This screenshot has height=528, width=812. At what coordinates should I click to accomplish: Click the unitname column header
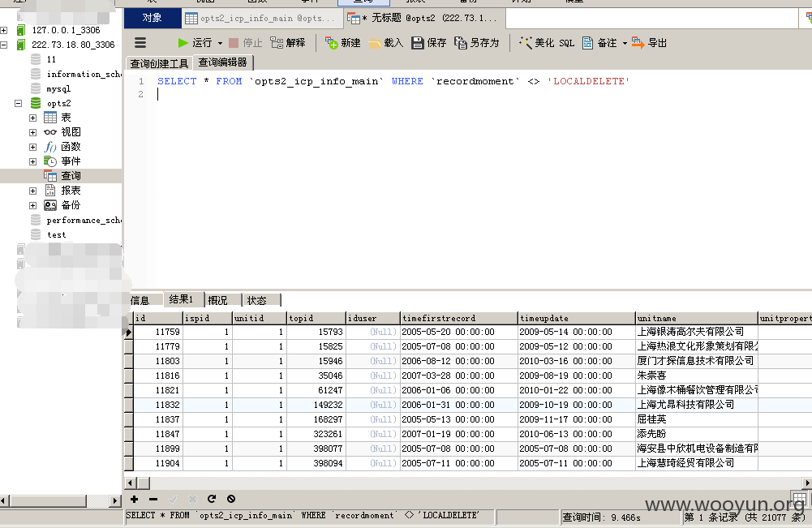[x=697, y=319]
